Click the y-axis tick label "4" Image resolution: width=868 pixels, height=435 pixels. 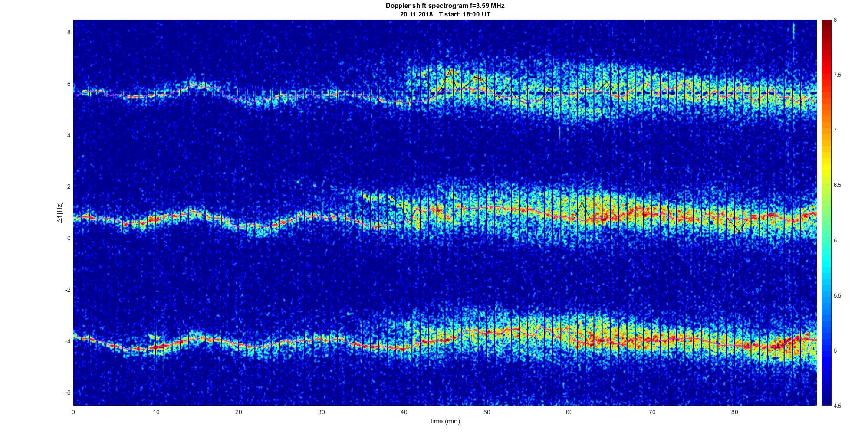(x=69, y=135)
